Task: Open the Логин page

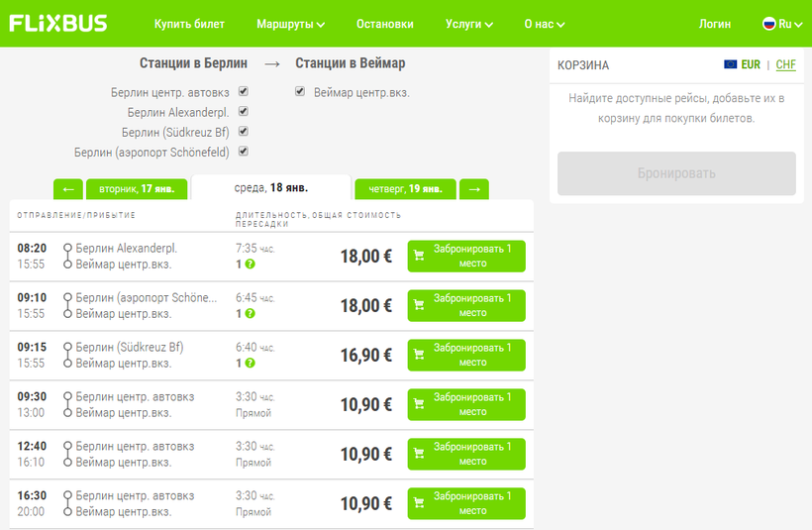Action: 715,24
